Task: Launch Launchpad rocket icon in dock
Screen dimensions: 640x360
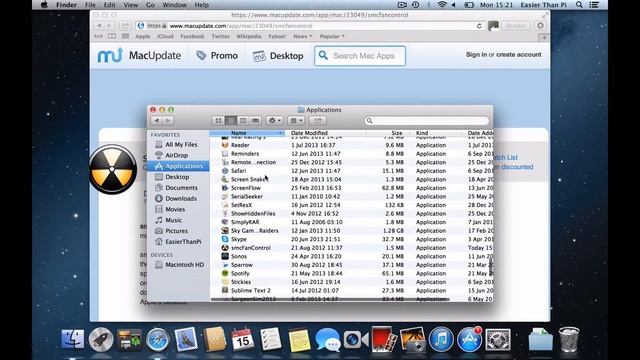Action: pyautogui.click(x=101, y=339)
